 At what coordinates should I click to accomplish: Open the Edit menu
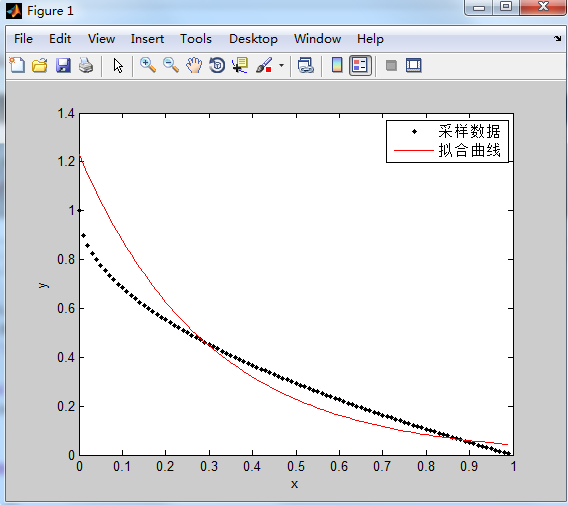60,39
